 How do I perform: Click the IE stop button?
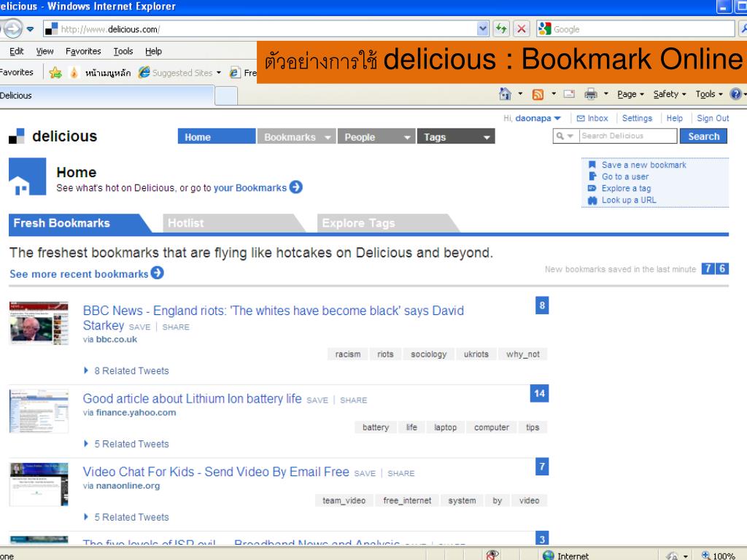(522, 29)
